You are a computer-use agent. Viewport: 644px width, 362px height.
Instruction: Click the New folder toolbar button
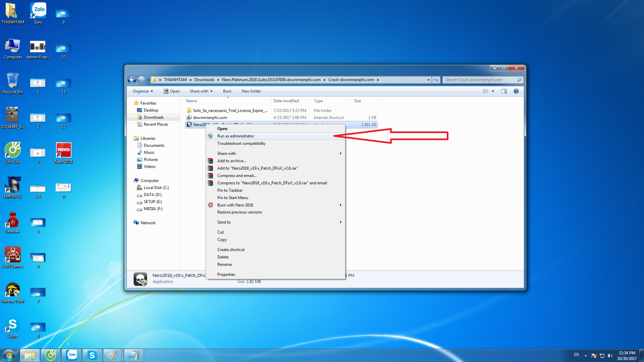251,91
